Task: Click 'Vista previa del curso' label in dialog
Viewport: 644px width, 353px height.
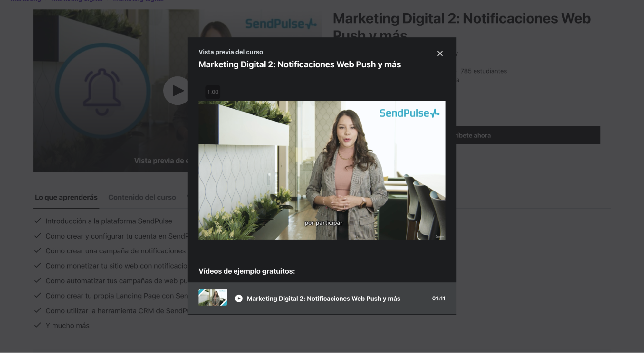Action: [x=231, y=52]
